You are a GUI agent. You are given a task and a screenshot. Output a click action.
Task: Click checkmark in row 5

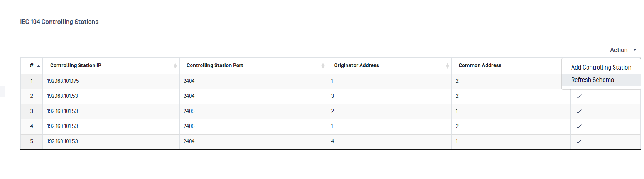point(579,141)
